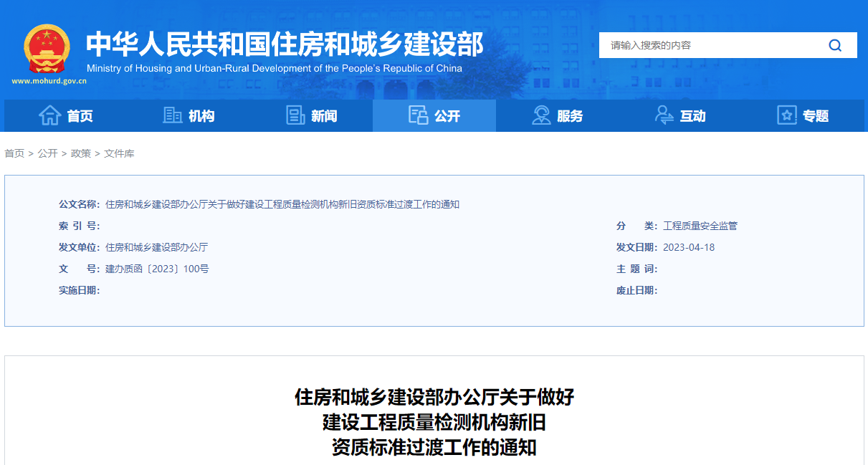Click the person-arrows icon beside 互动
This screenshot has height=465, width=868.
664,115
